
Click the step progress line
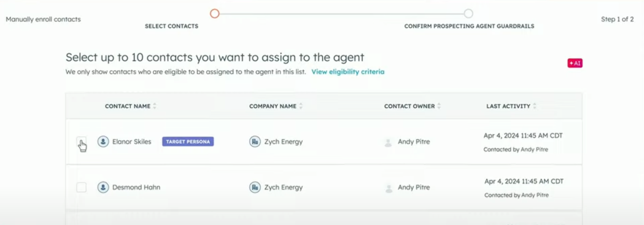point(342,13)
